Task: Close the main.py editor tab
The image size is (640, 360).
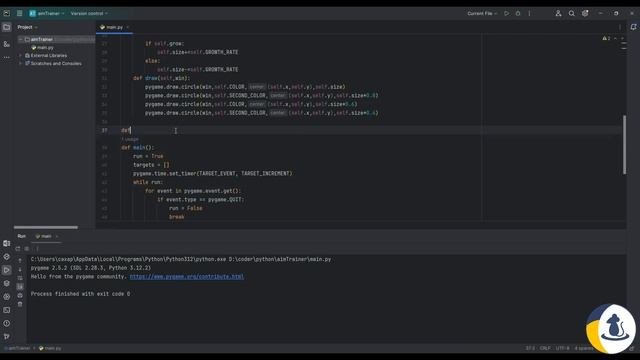Action: tap(128, 27)
